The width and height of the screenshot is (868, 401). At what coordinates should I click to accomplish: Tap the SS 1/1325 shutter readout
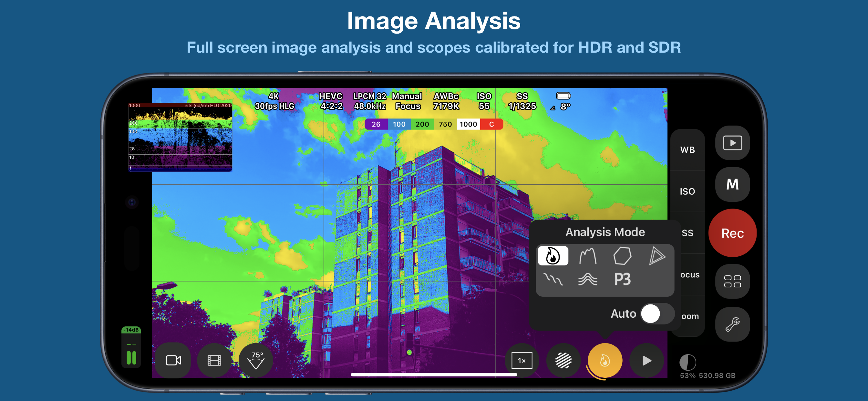click(x=522, y=101)
